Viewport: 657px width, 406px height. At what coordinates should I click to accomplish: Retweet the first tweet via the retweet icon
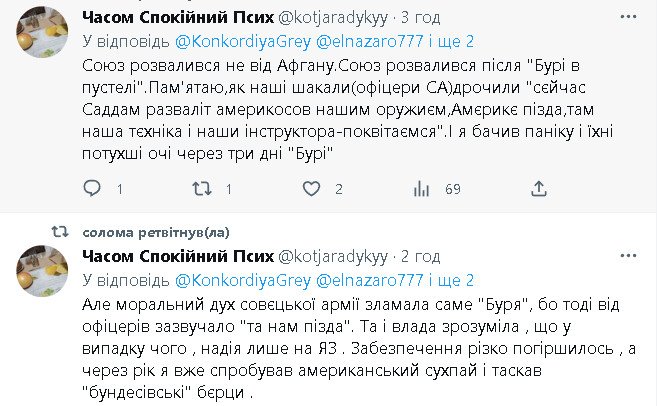[201, 188]
